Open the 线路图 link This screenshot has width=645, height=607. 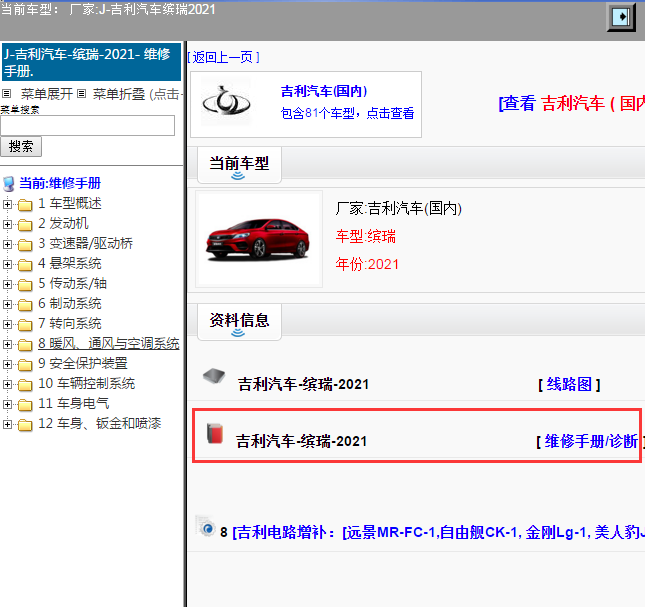point(569,385)
